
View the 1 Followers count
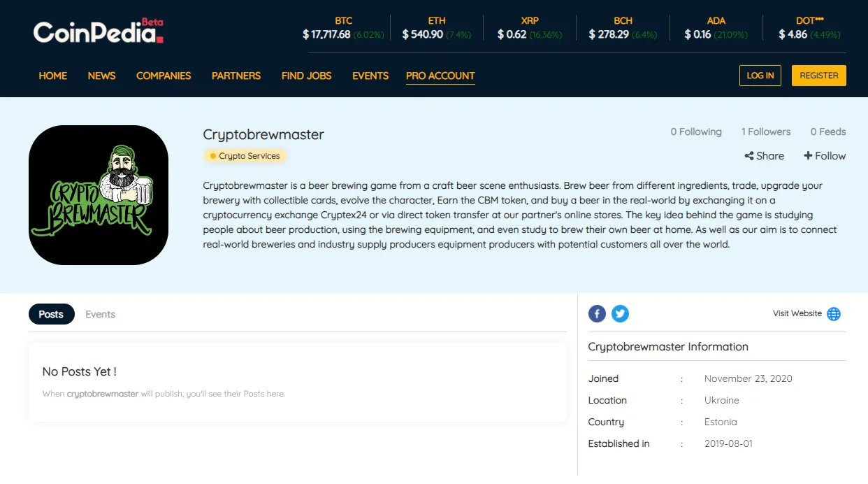tap(766, 131)
